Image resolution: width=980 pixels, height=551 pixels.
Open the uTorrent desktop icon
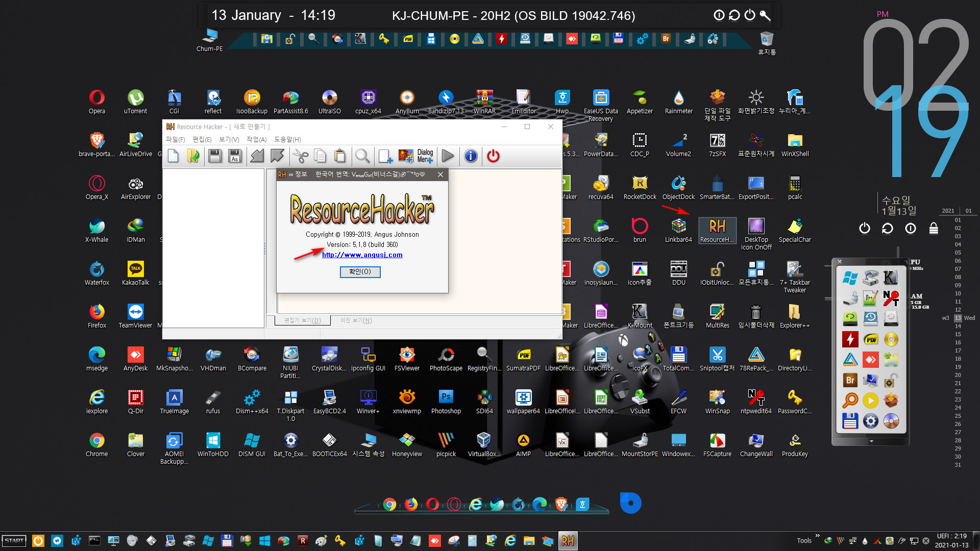pos(135,102)
